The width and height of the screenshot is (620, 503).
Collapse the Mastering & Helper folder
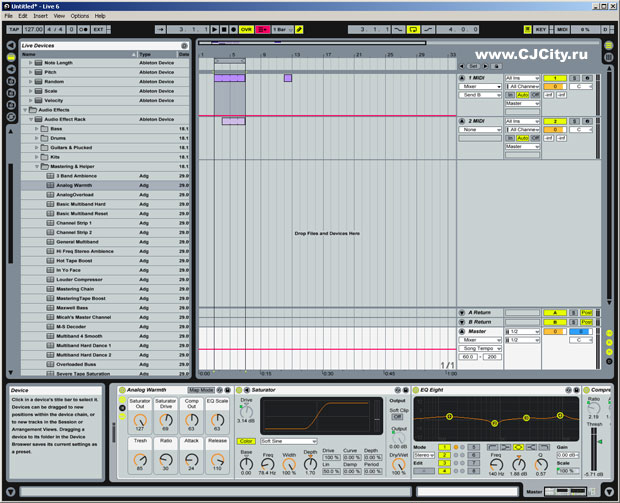point(36,166)
